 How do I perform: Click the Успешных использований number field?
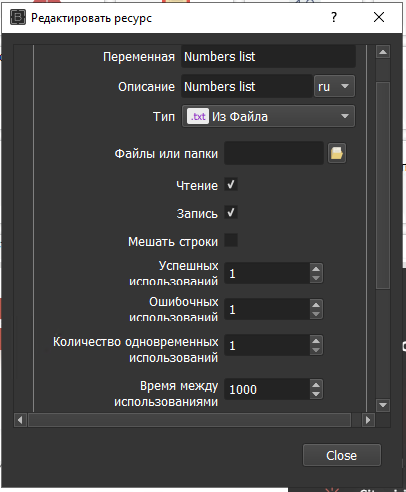pos(267,273)
